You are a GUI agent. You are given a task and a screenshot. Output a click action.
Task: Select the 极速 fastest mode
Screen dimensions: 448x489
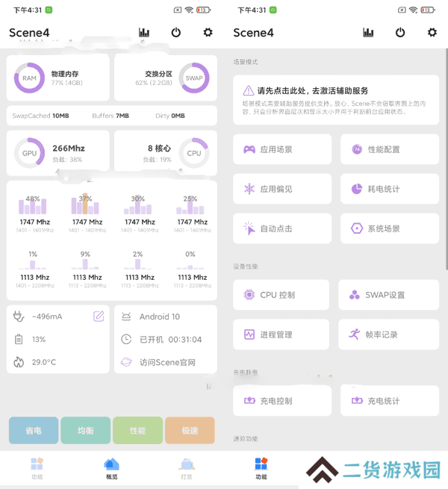(x=190, y=430)
